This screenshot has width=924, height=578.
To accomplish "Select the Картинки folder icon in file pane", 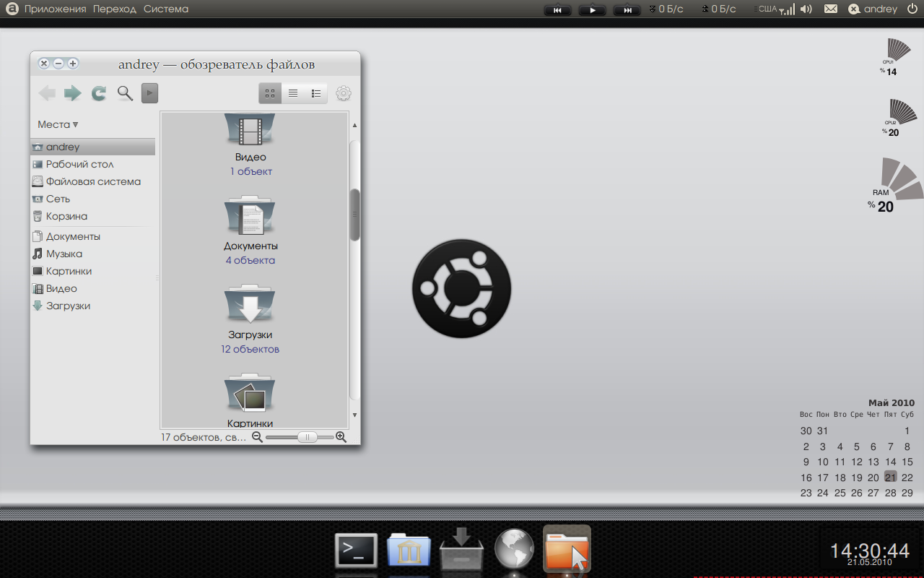I will point(250,393).
